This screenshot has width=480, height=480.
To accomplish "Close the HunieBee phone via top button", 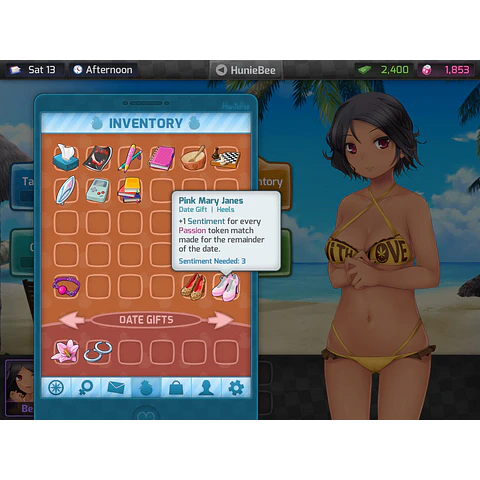I will (x=246, y=70).
